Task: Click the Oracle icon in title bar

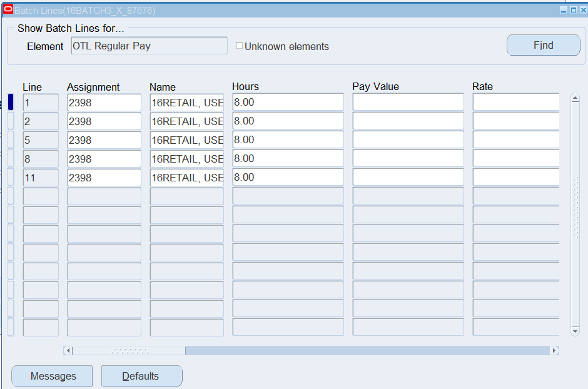Action: (8, 10)
